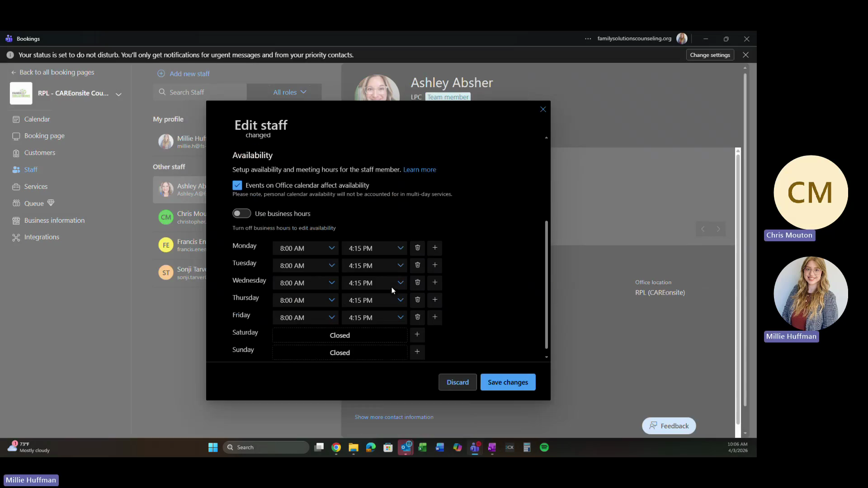
Task: Click Save changes button
Action: coord(508,382)
